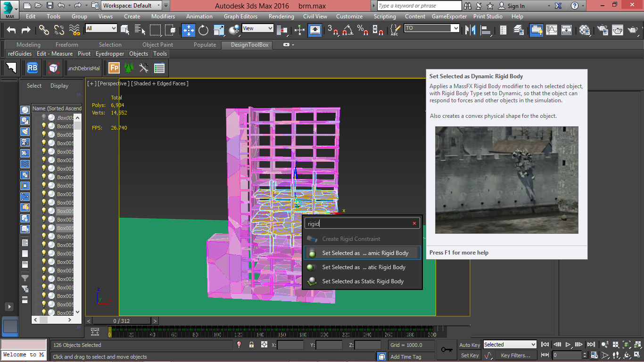Screen dimensions: 644x362
Task: Click the Edit - Measure button
Action: coord(55,54)
